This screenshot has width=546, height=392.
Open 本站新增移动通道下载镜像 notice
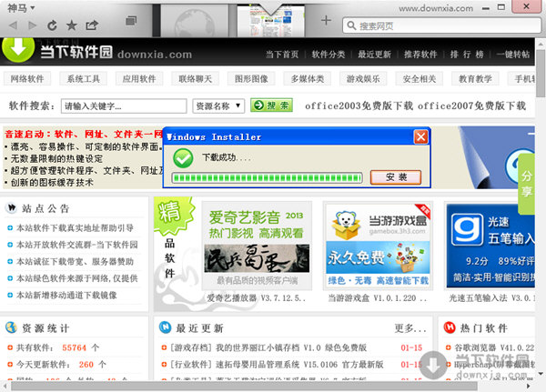point(66,296)
